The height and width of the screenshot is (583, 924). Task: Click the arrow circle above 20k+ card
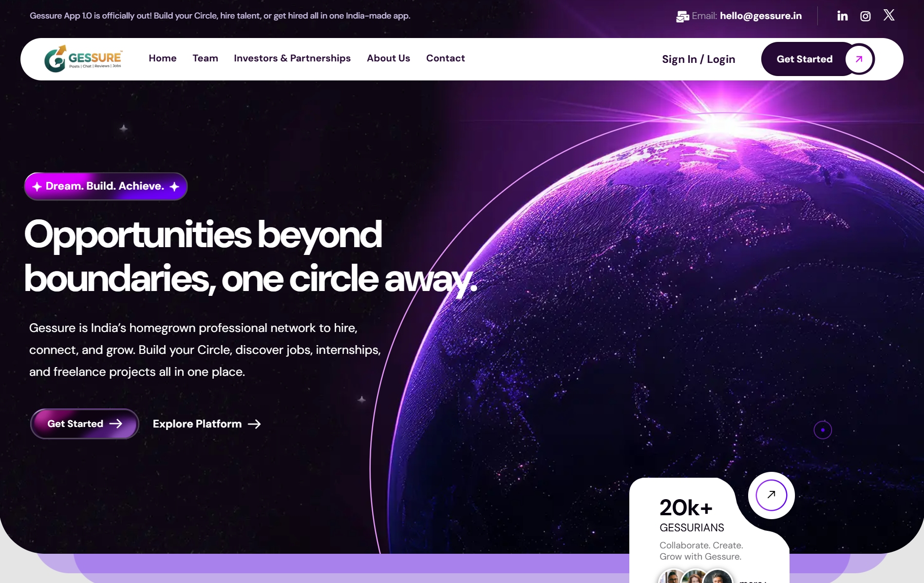pyautogui.click(x=771, y=495)
